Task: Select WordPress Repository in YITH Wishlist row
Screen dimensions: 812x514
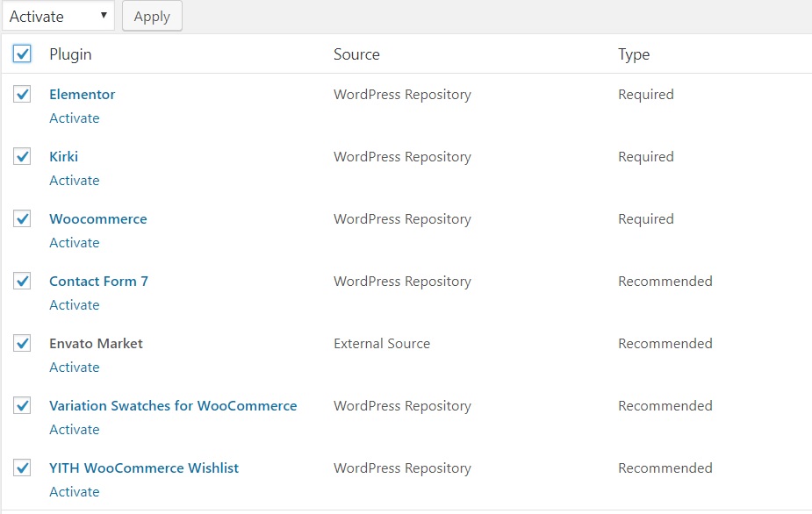Action: tap(402, 468)
